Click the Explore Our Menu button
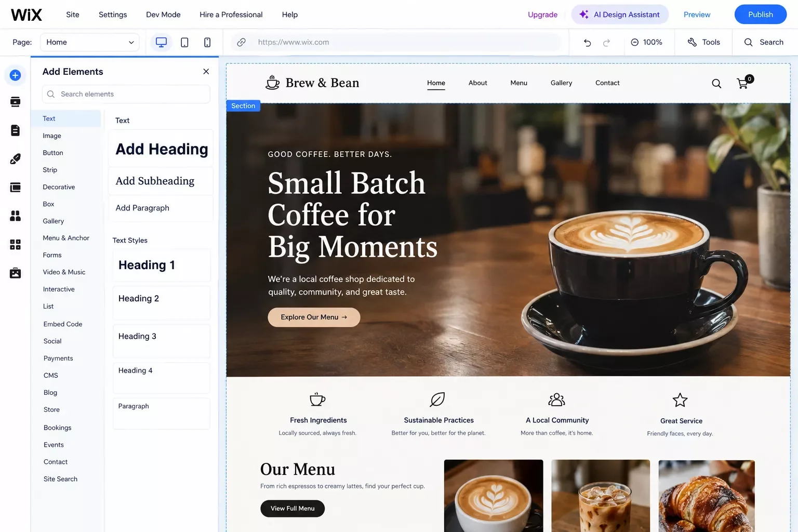Screen dimensions: 798x532 coord(314,317)
